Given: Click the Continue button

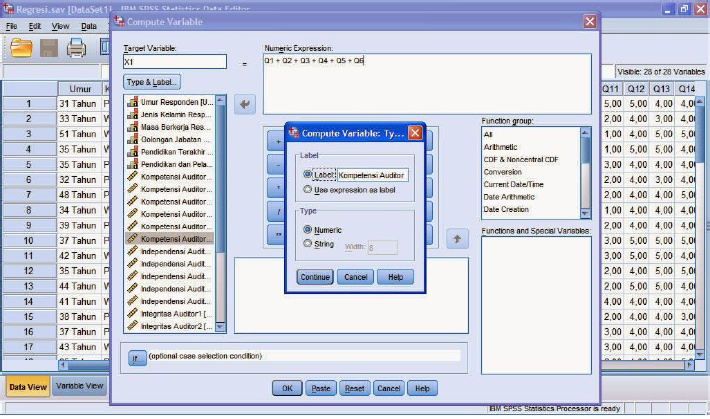Looking at the screenshot, I should point(314,277).
